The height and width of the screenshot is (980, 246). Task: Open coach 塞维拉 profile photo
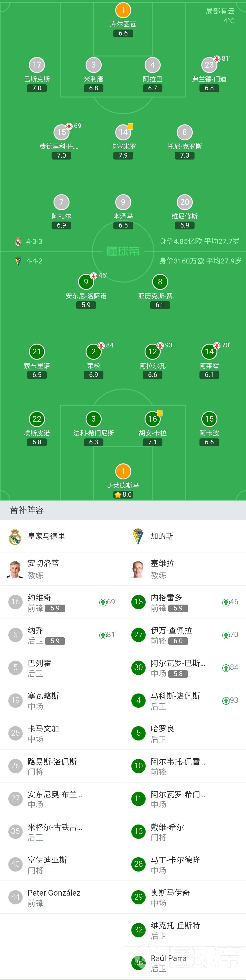tap(138, 569)
